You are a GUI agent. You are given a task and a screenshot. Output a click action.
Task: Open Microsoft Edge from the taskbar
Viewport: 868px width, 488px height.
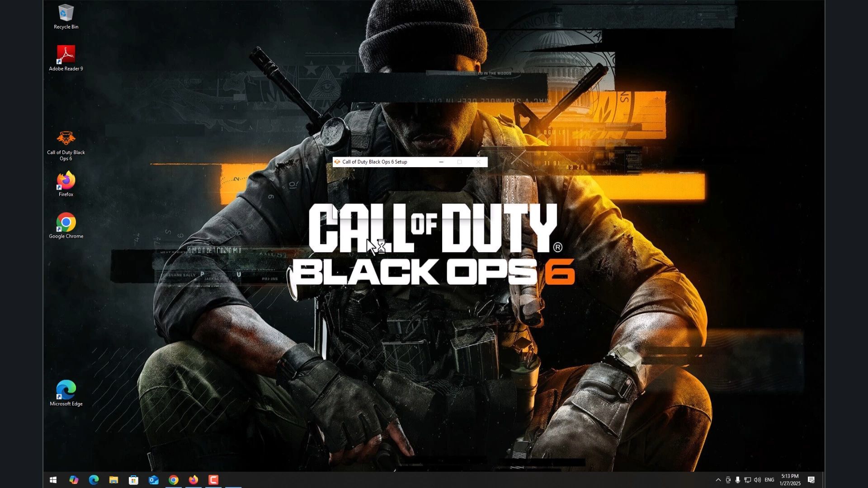(x=94, y=480)
